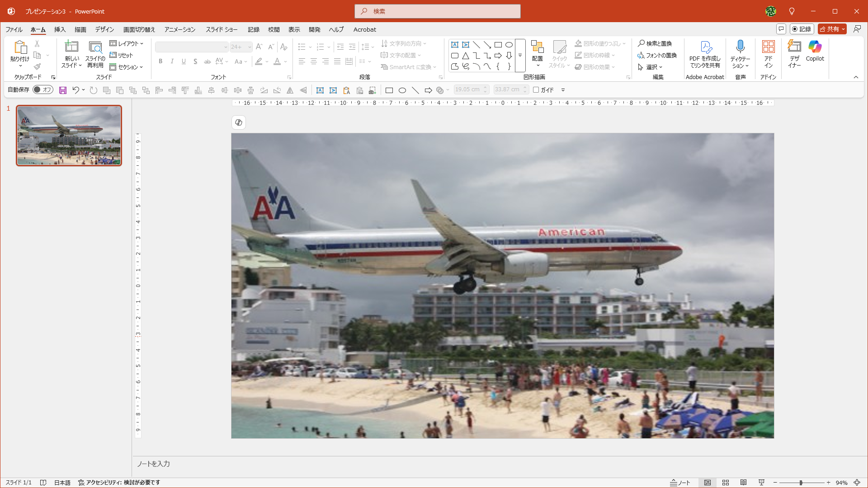Toggle the Notes (ノート) pane button
Image resolution: width=868 pixels, height=488 pixels.
click(x=680, y=483)
